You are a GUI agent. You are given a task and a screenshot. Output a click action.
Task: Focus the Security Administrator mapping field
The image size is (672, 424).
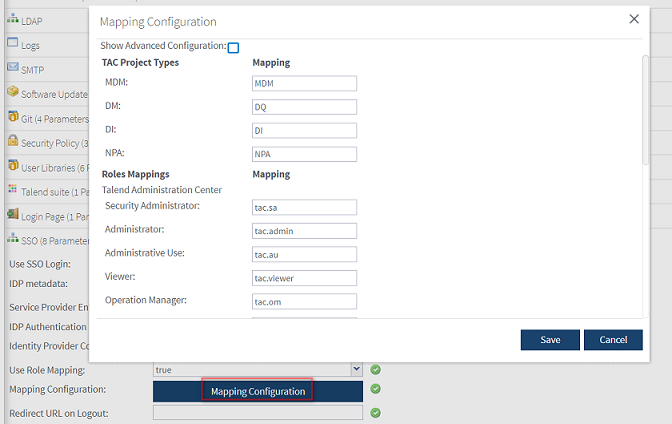click(304, 207)
